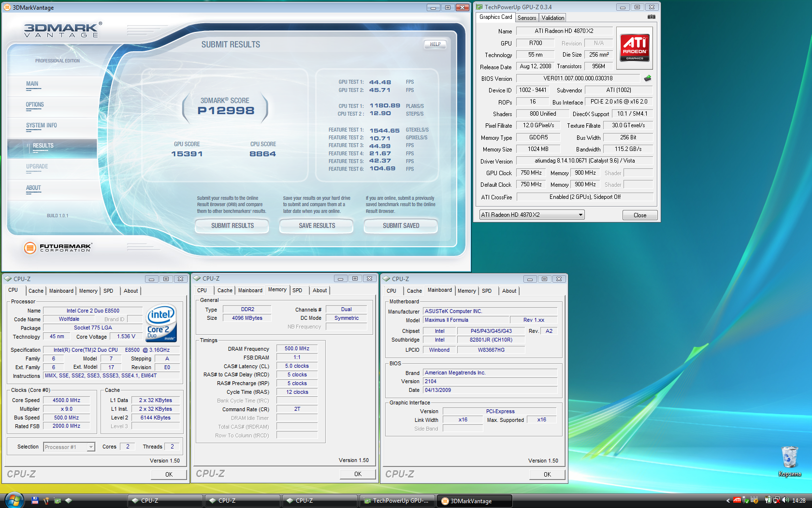Click the ATI Radeon logo in GPU-Z

[635, 47]
